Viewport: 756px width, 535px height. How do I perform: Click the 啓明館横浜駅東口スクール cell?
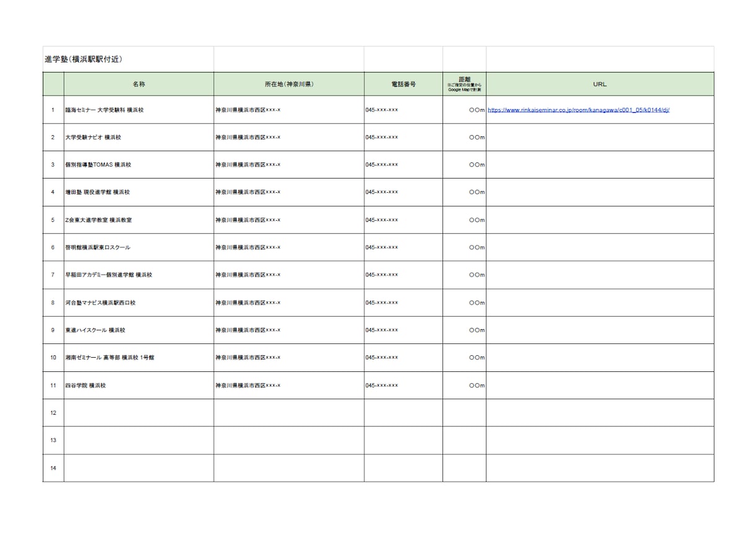coord(139,247)
